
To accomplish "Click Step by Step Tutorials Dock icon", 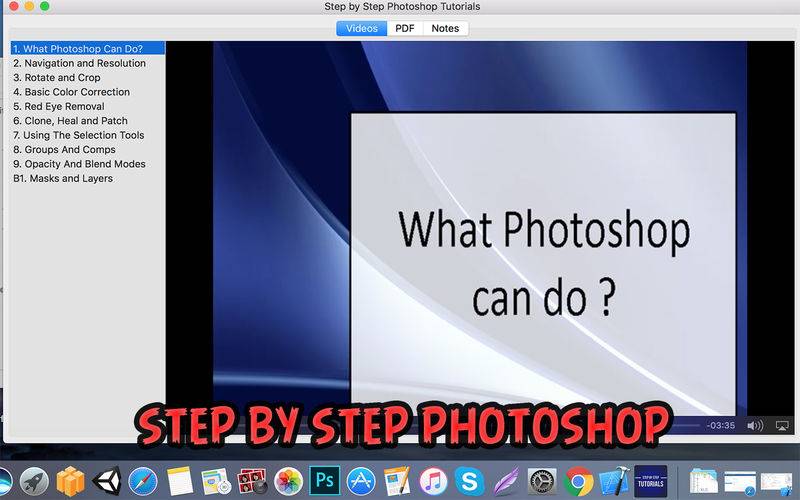I will 651,481.
